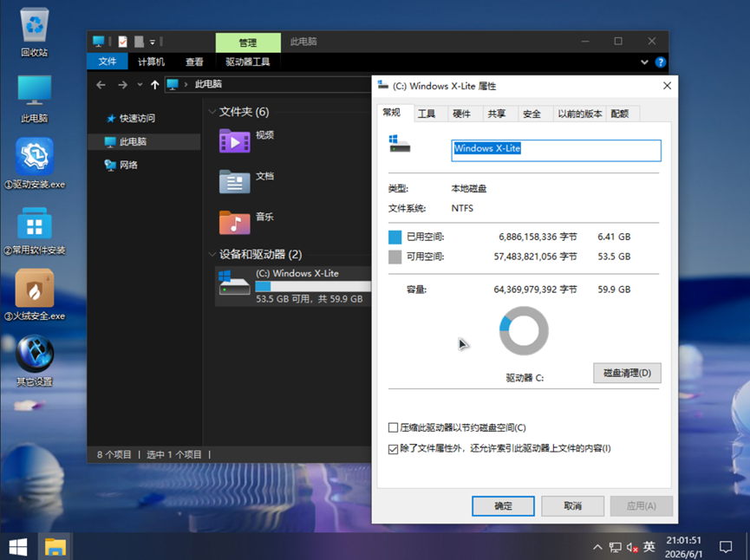This screenshot has width=750, height=560.
Task: Click the new folder quick access icon
Action: (x=139, y=42)
